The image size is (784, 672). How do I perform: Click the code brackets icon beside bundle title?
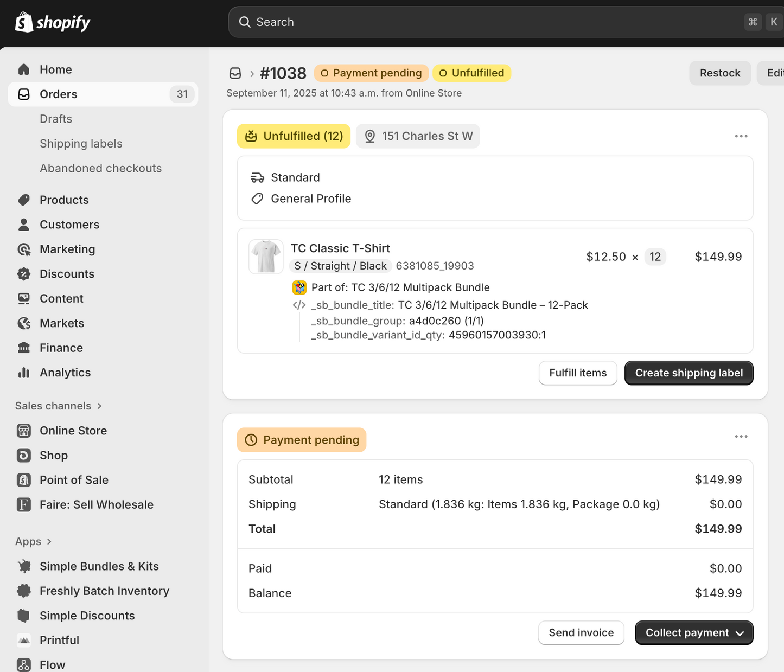point(299,305)
